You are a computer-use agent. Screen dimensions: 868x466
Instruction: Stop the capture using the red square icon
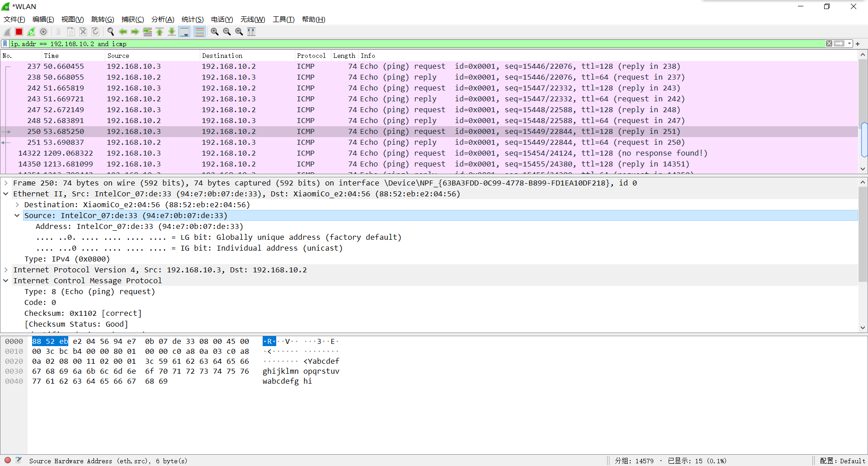point(19,32)
